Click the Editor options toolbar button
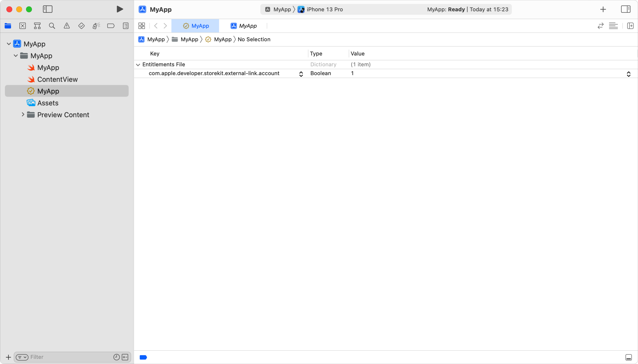 [x=613, y=26]
